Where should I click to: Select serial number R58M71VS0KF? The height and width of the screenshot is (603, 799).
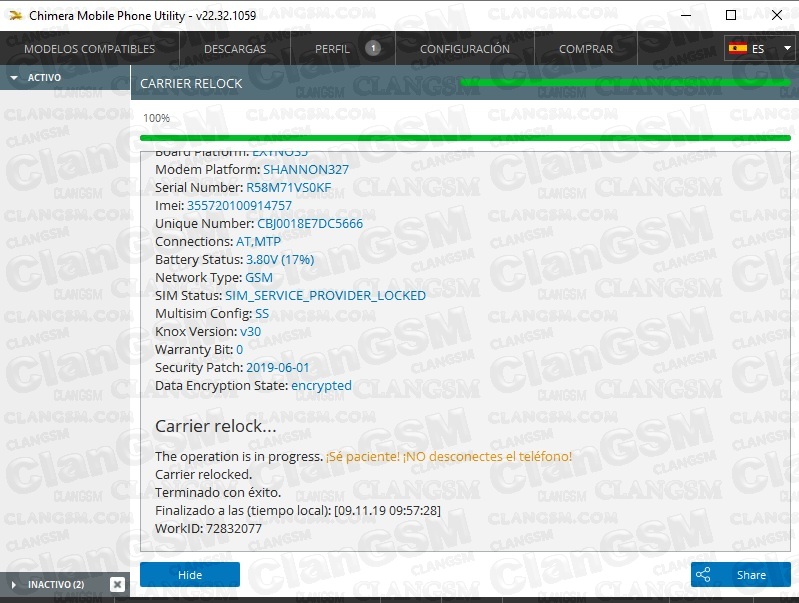point(288,188)
